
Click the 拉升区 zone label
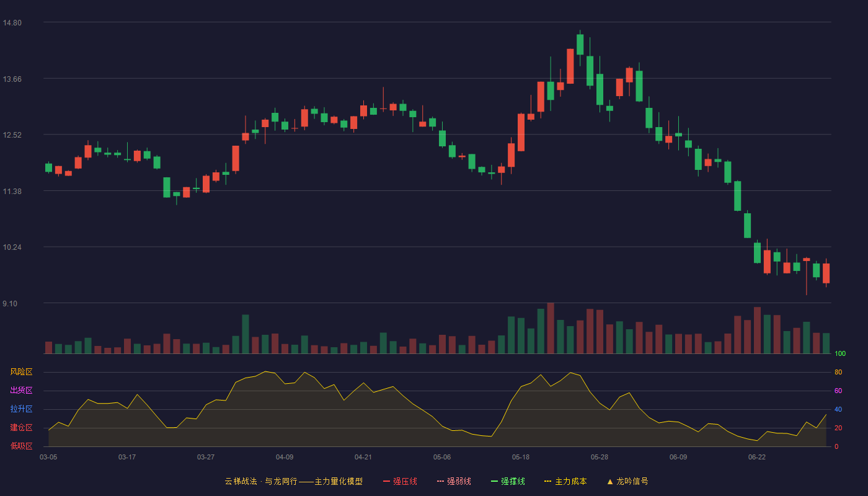21,409
